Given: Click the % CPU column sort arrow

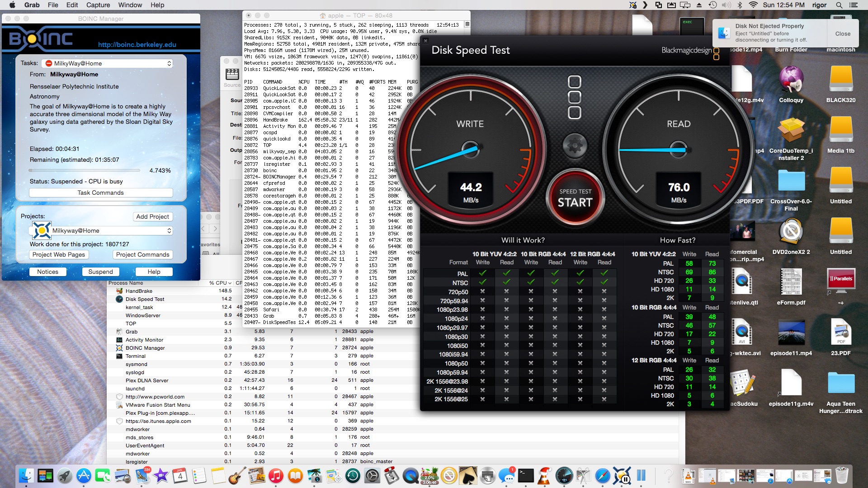Looking at the screenshot, I should click(x=230, y=283).
